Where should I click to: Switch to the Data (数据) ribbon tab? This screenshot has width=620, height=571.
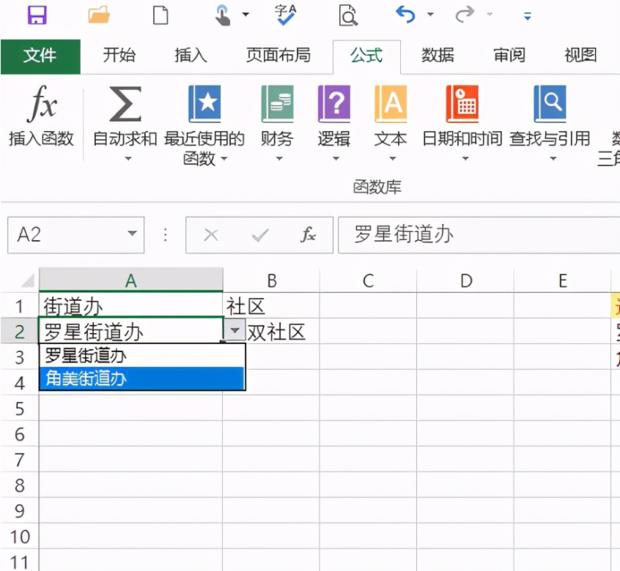[x=437, y=56]
